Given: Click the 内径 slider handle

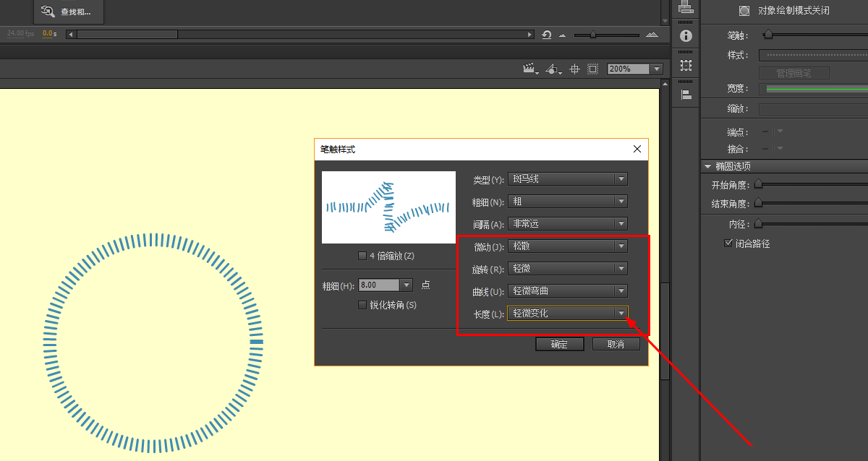Looking at the screenshot, I should coord(758,224).
